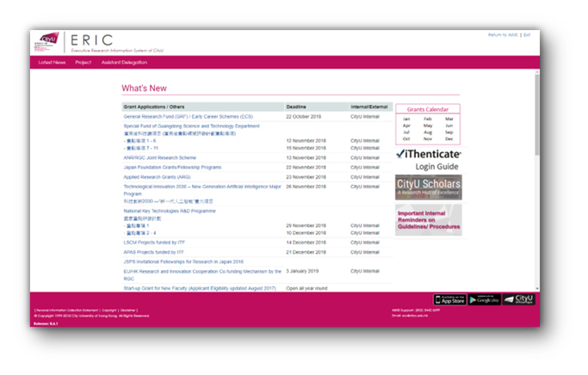Image resolution: width=588 pixels, height=375 pixels.
Task: Open General Research Fund (GRF) link
Action: pos(188,116)
